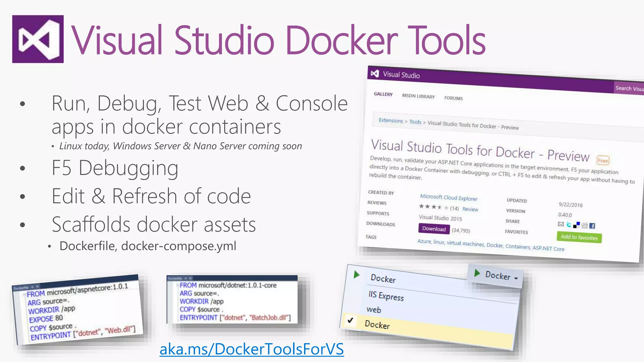Choose web in the debug target menu
The height and width of the screenshot is (362, 644).
(374, 310)
